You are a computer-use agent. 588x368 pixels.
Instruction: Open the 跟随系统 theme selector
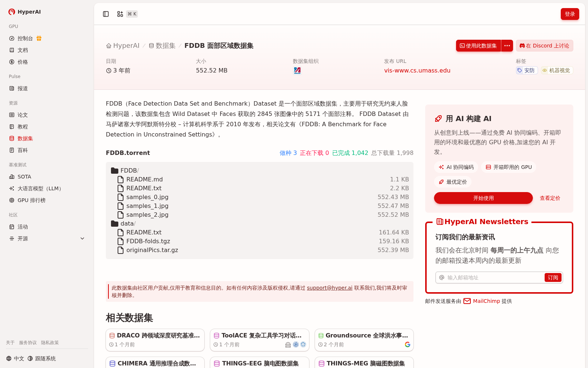tap(42, 358)
